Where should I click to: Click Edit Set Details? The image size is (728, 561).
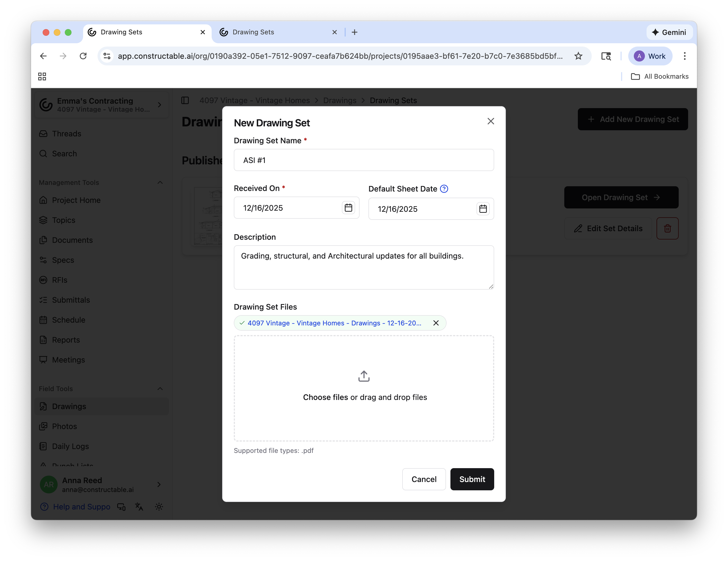click(608, 228)
